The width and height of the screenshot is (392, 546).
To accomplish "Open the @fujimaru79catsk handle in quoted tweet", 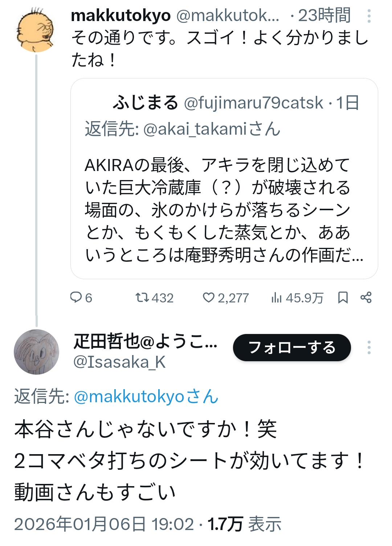I will pyautogui.click(x=253, y=103).
